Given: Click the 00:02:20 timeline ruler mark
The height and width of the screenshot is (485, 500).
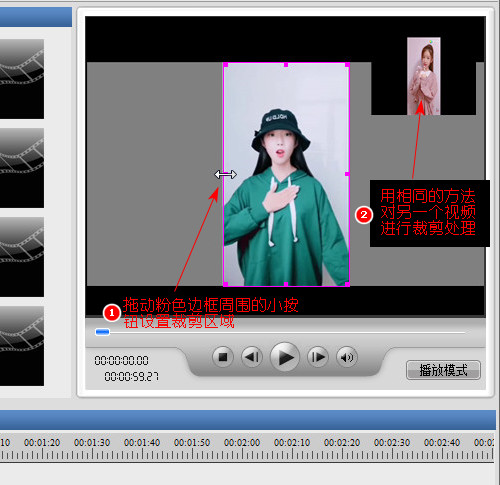Looking at the screenshot, I should [x=342, y=443].
